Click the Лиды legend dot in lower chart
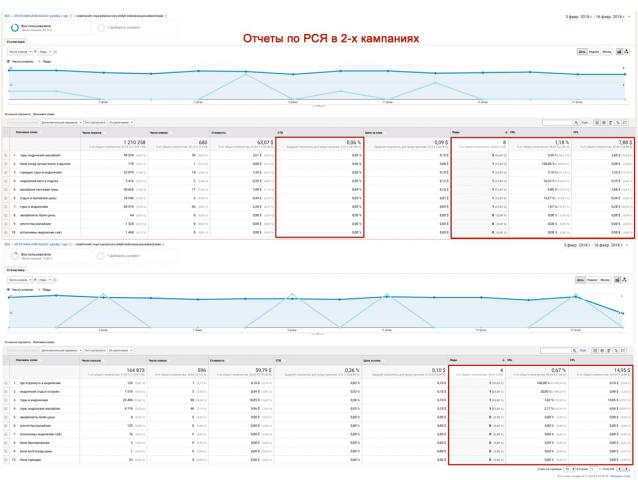The height and width of the screenshot is (480, 638). click(39, 290)
